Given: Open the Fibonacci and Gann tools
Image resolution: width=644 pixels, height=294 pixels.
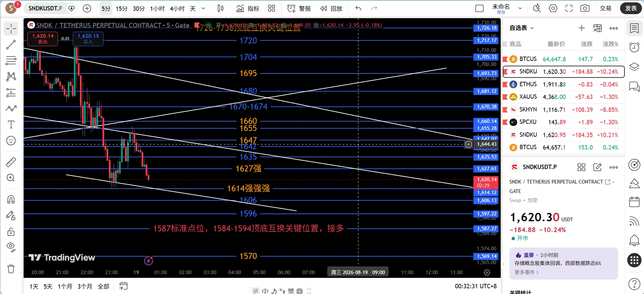Looking at the screenshot, I should coord(11,61).
